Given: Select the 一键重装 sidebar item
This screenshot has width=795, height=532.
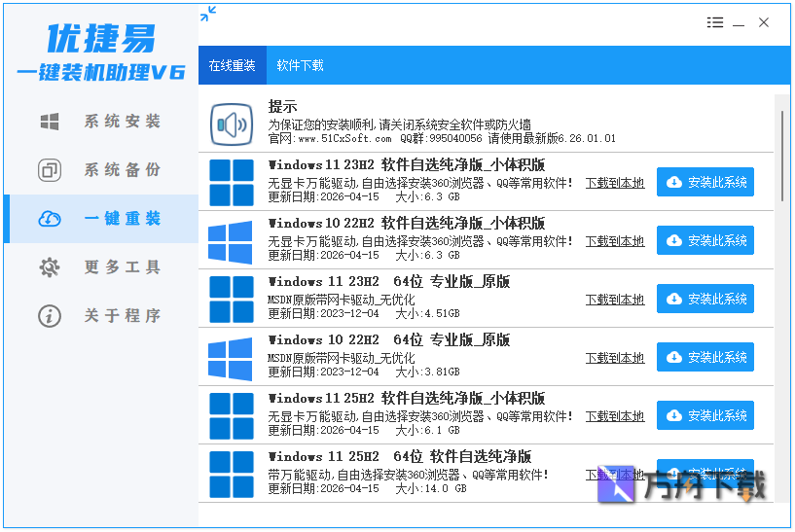Looking at the screenshot, I should (x=101, y=219).
